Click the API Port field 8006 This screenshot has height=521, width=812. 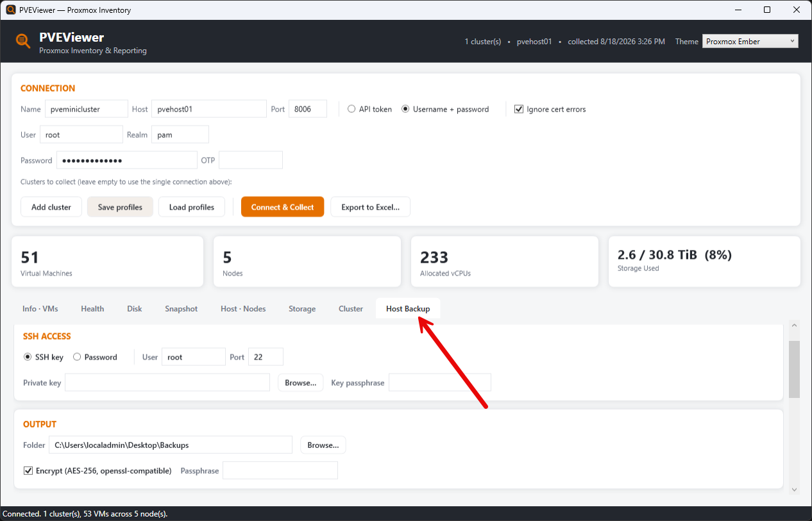pyautogui.click(x=308, y=109)
